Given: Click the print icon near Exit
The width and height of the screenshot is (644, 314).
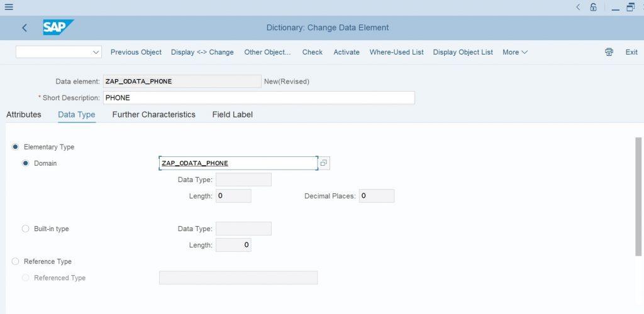Looking at the screenshot, I should (x=609, y=52).
